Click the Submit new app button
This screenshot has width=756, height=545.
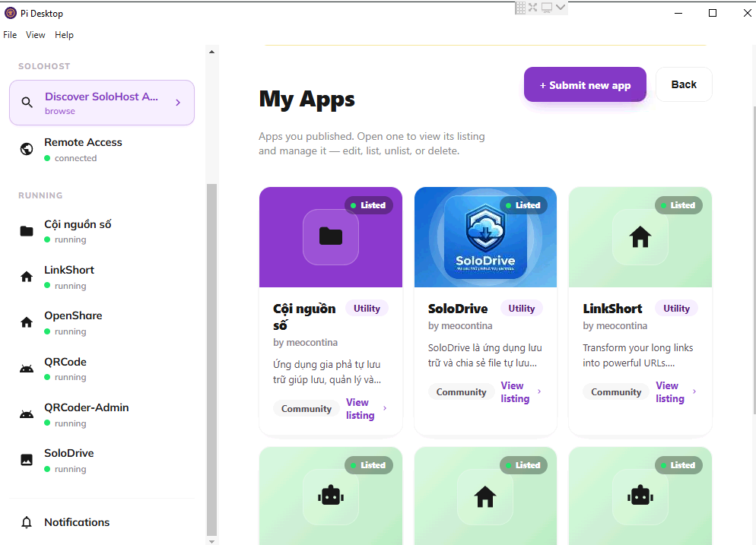pos(585,85)
